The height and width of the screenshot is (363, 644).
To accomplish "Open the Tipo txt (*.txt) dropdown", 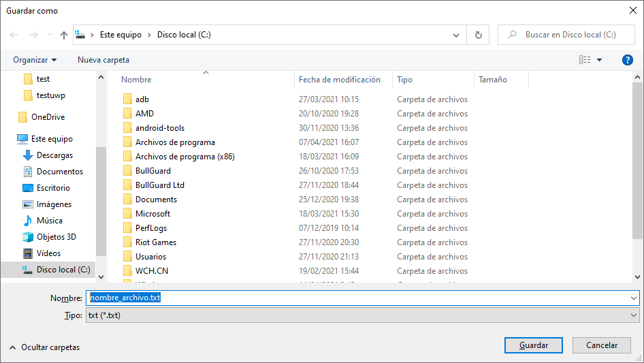I will [362, 315].
